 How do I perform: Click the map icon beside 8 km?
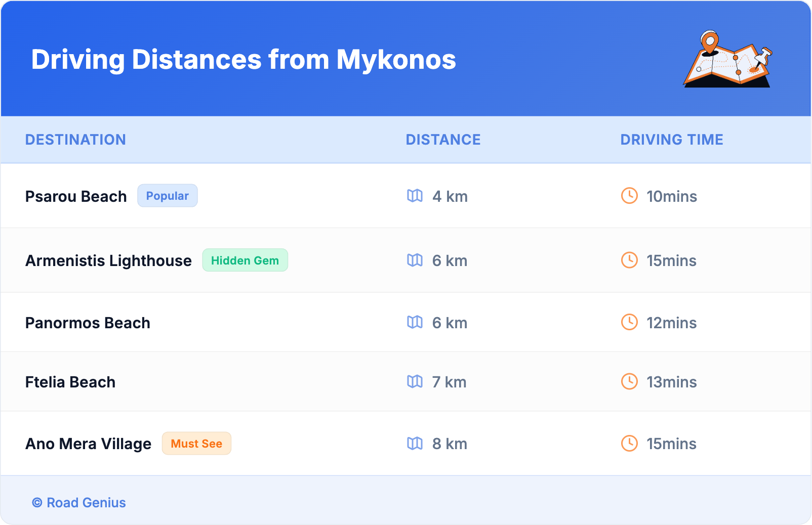point(415,444)
